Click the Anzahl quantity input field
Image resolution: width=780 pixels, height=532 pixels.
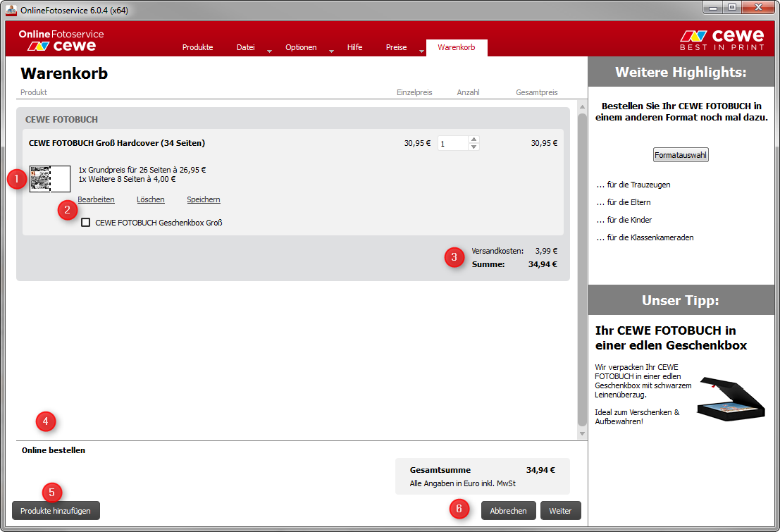452,143
